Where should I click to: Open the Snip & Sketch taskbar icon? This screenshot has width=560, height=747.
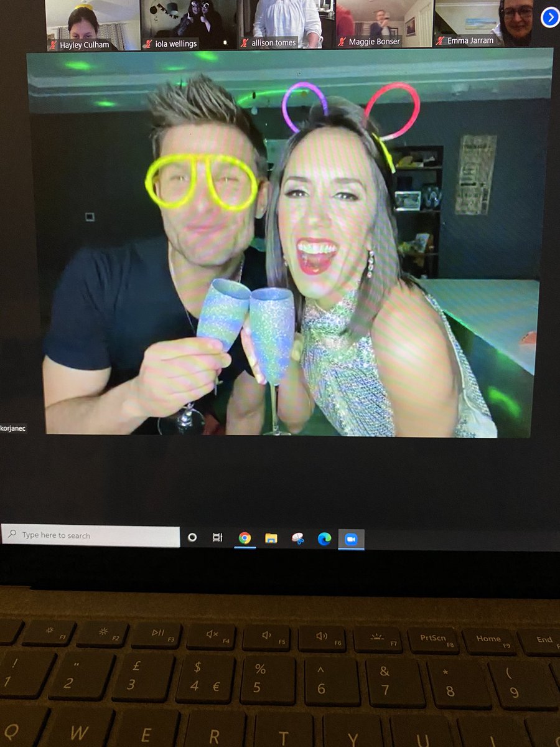tap(298, 539)
